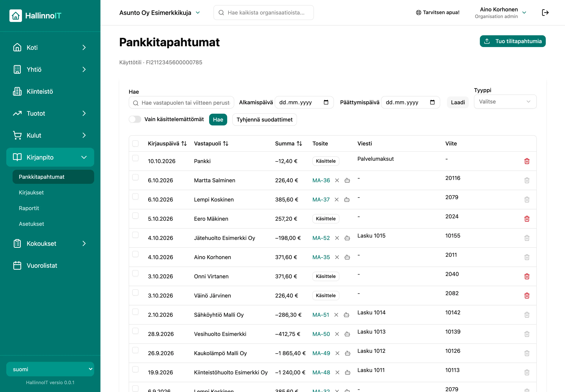565x392 pixels.
Task: Open the Asunto Oy Esimerkkikuja organisation dropdown
Action: coord(159,13)
